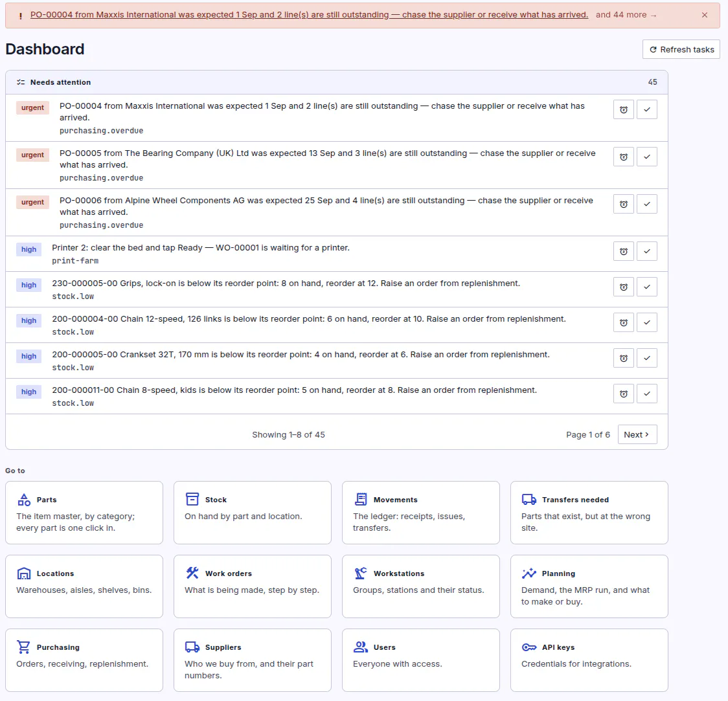The height and width of the screenshot is (701, 728).
Task: Mark PO-00006 Alpine Wheel task done
Action: click(647, 204)
